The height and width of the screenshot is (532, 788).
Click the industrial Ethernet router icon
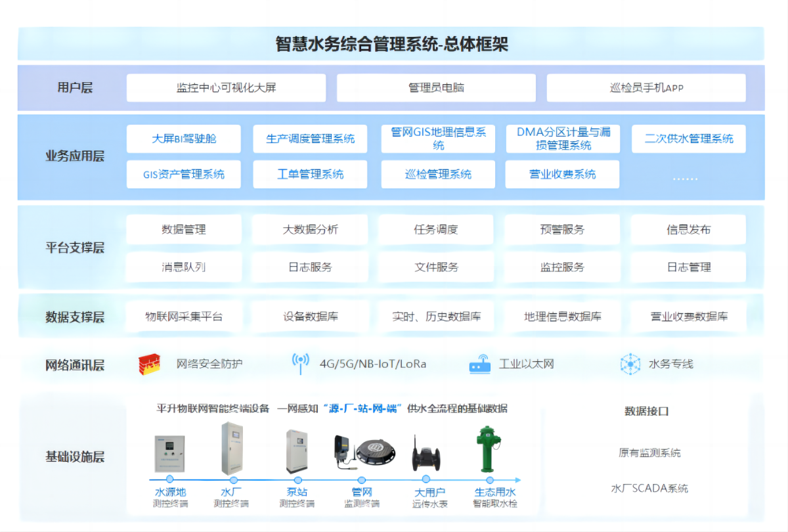click(x=480, y=365)
